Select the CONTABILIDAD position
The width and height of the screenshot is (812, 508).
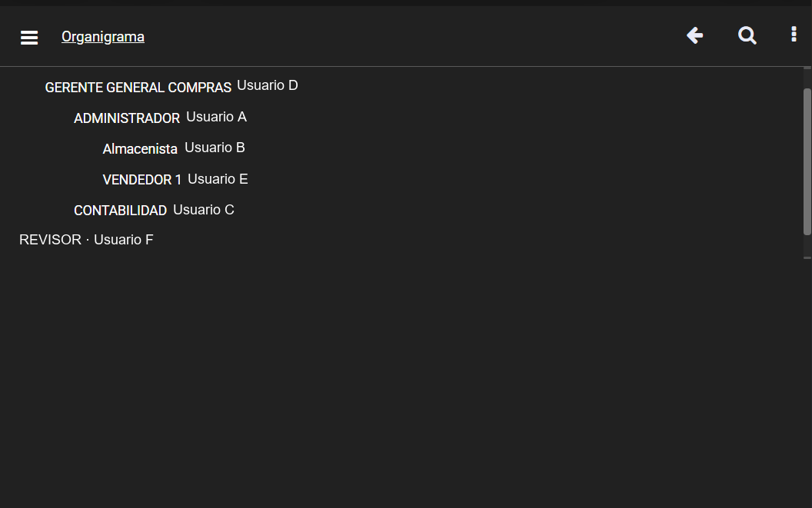120,211
